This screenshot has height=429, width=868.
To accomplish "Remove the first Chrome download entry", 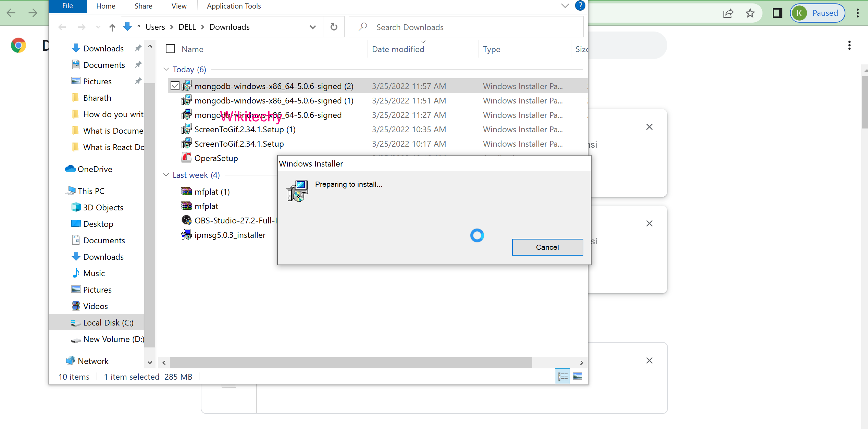I will click(649, 127).
